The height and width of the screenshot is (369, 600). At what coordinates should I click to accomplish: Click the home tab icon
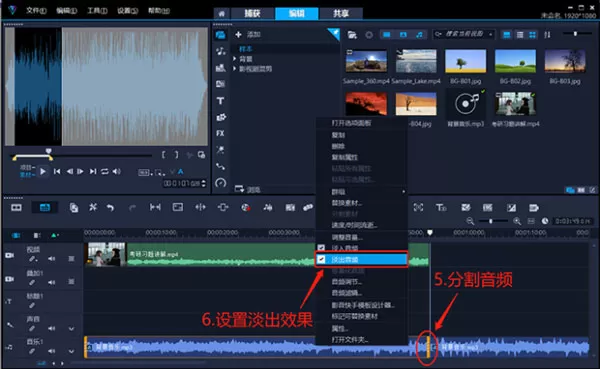222,14
